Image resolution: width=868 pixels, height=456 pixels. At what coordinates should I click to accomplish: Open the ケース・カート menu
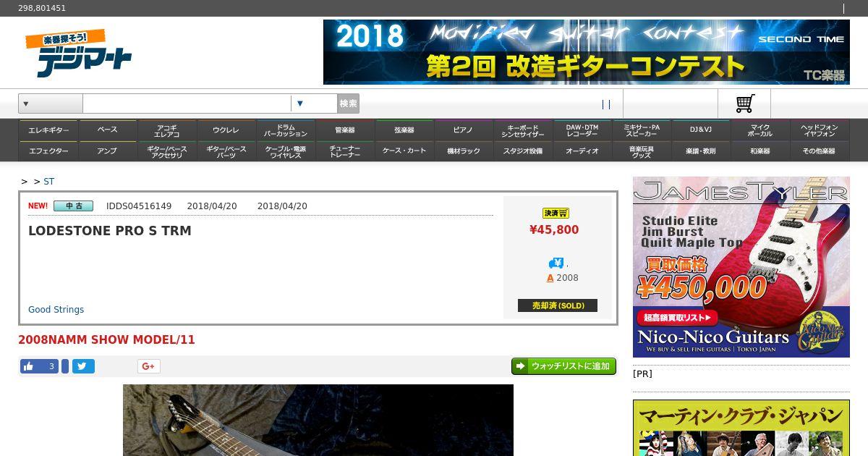click(404, 151)
